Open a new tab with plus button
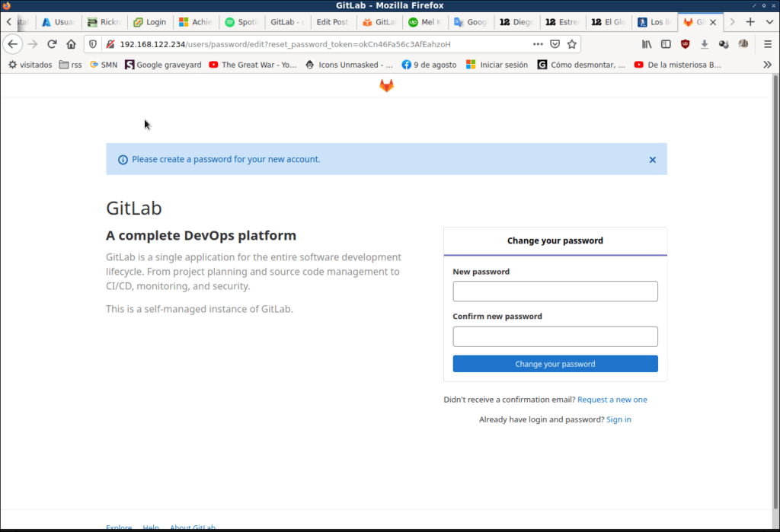This screenshot has height=532, width=780. click(750, 22)
